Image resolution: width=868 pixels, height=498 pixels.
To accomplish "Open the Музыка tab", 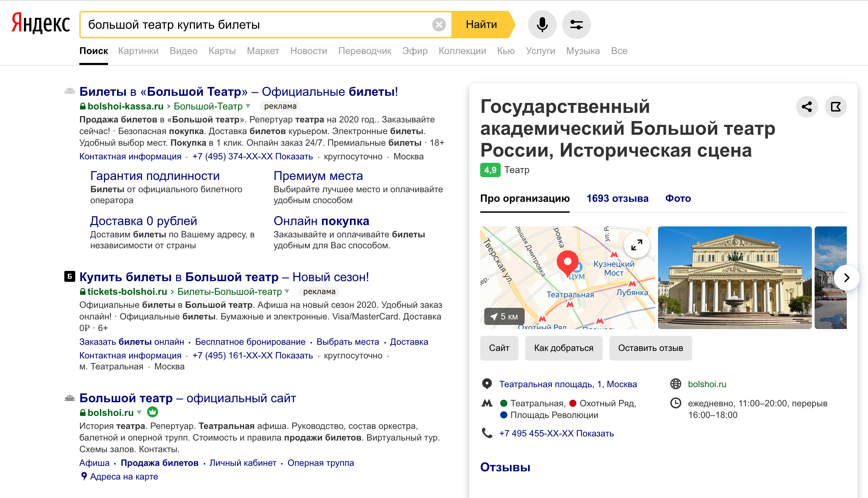I will 583,51.
